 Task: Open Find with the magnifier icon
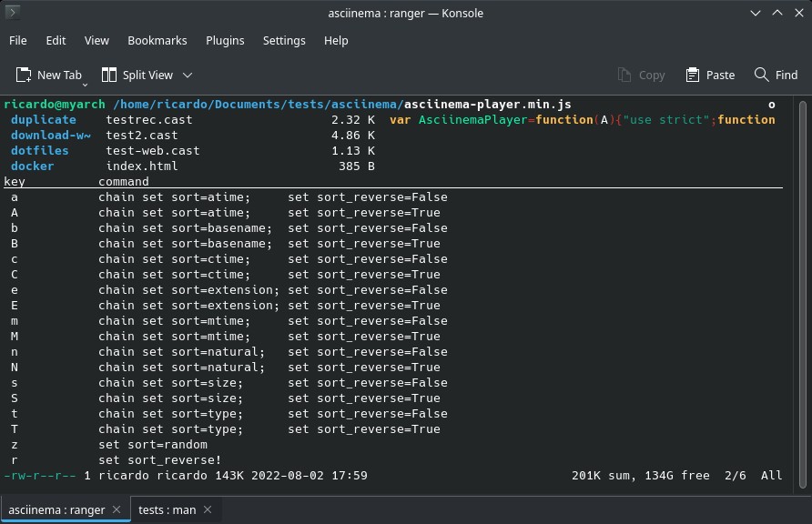(761, 75)
